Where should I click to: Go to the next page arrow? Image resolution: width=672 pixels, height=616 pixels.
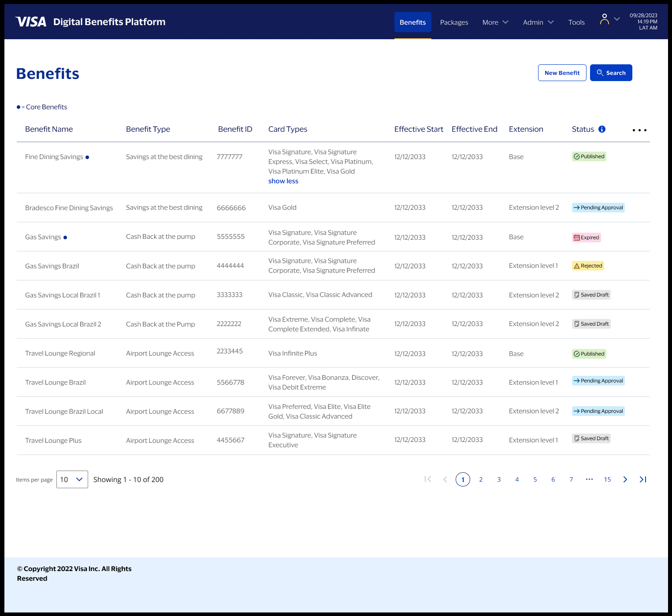[x=625, y=479]
